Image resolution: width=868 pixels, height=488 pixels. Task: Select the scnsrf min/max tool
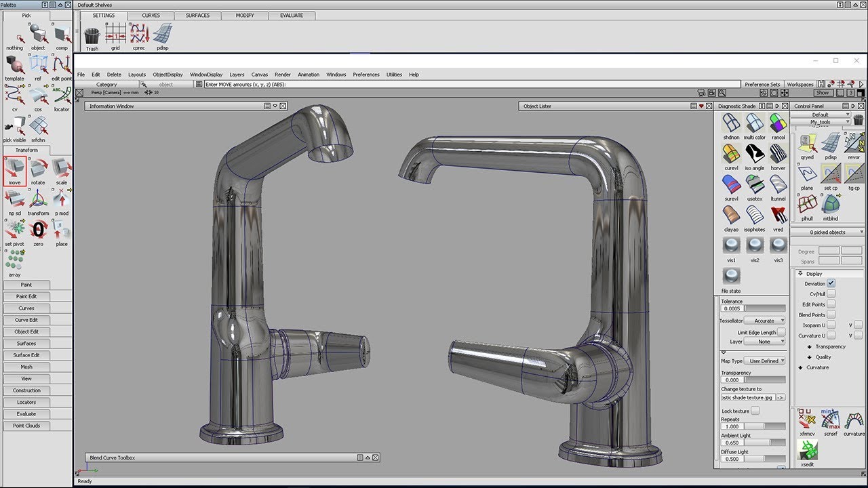(831, 422)
